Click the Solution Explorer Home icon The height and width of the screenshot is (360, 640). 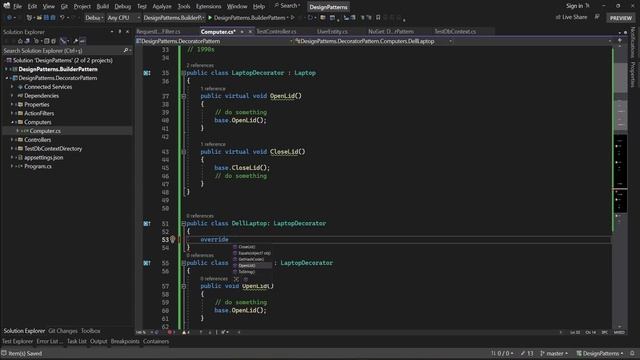tap(20, 41)
